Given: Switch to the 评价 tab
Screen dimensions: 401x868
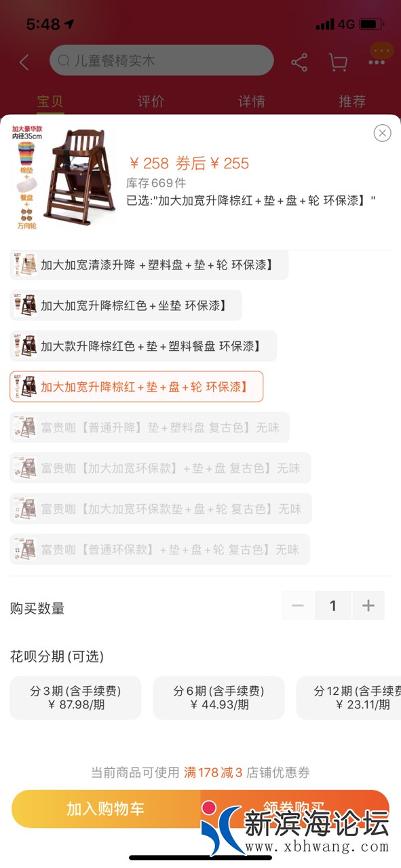Looking at the screenshot, I should coord(151,102).
